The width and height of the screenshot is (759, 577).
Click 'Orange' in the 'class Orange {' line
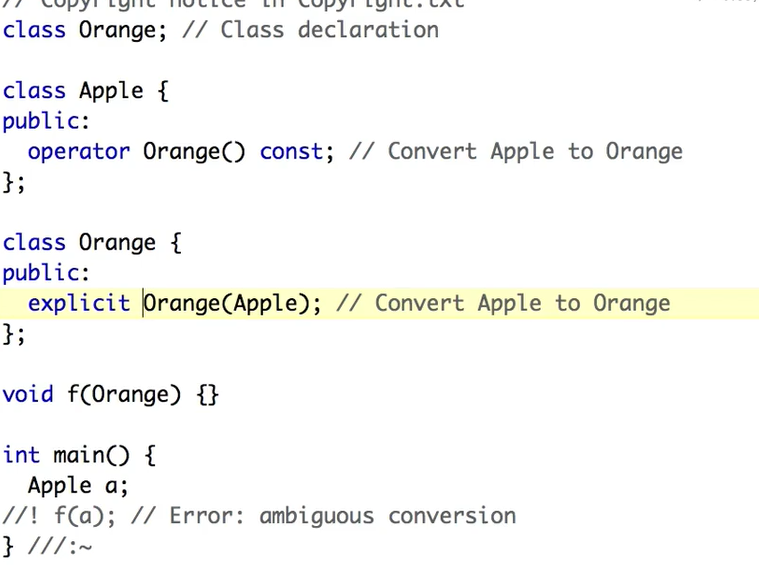(x=117, y=242)
